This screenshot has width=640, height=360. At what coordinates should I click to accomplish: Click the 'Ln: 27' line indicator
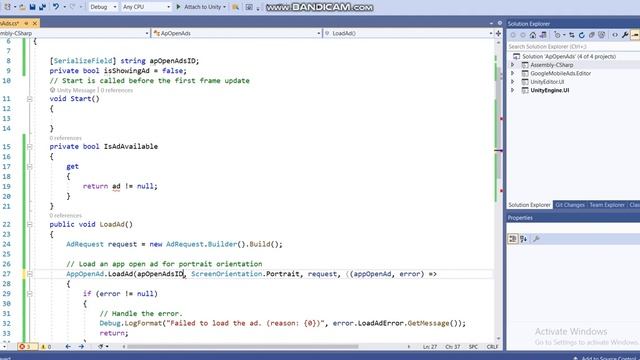point(430,347)
